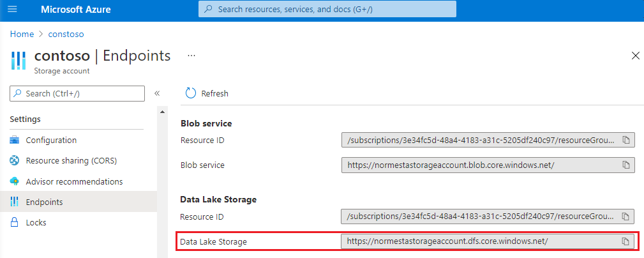Copy the Data Lake Storage Resource ID
Viewport: 644px width, 258px height.
[626, 216]
